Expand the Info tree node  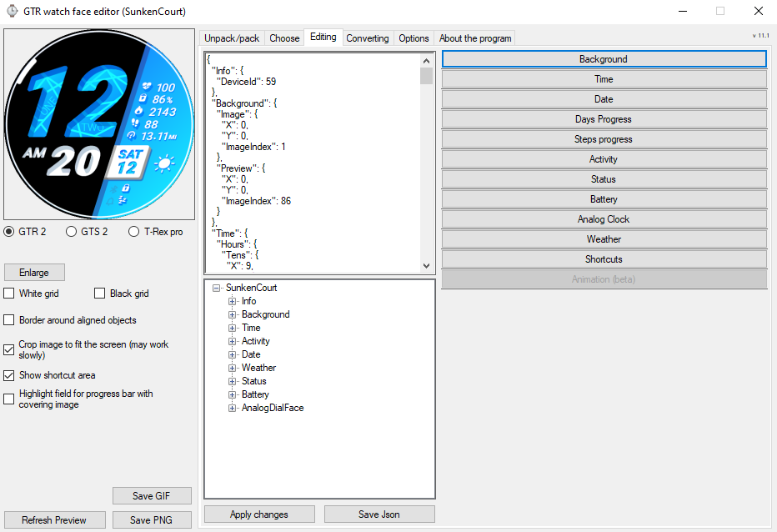[x=232, y=302]
